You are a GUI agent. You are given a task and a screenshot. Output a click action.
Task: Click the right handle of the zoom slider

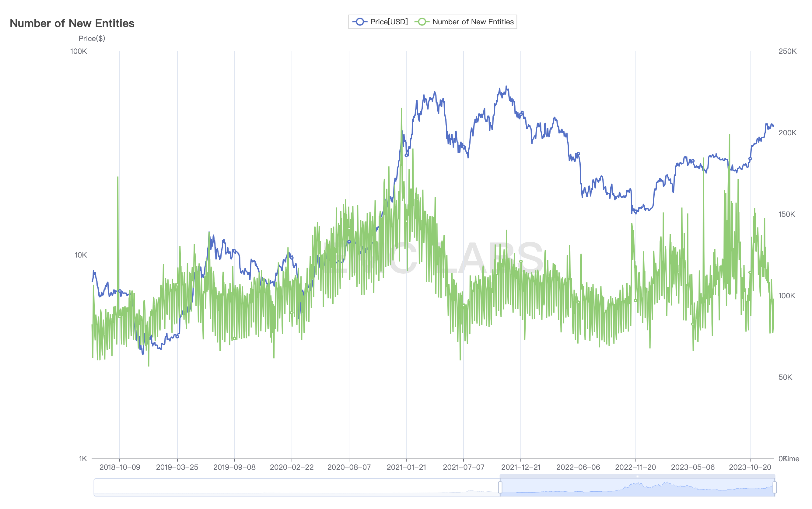coord(775,487)
